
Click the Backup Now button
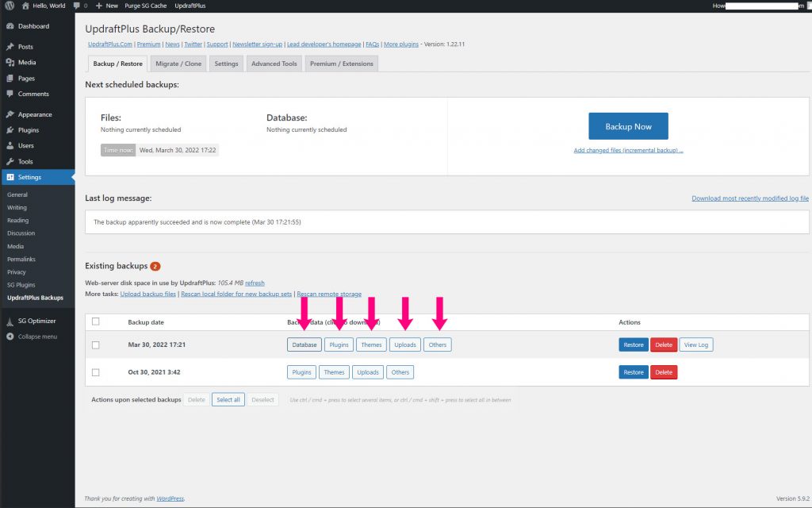click(628, 126)
